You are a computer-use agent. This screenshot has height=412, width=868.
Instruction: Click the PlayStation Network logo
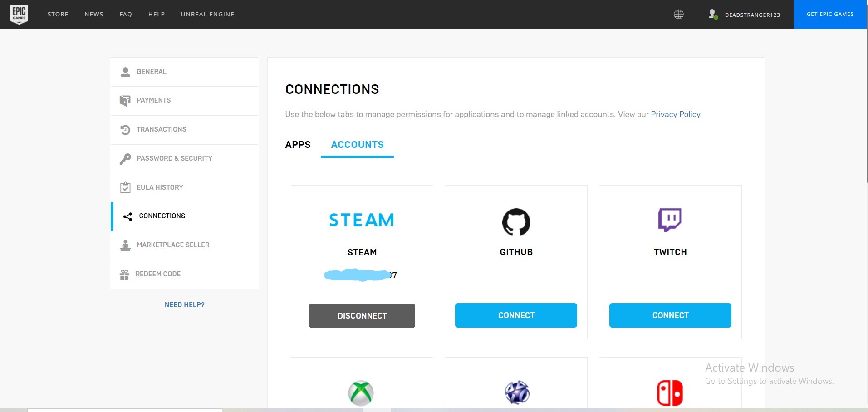[x=517, y=392]
